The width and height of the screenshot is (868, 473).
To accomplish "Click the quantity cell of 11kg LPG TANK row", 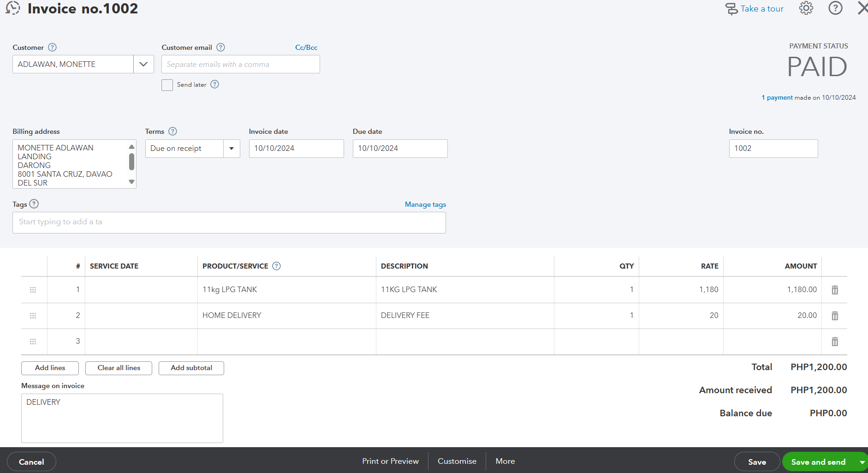I will (596, 290).
